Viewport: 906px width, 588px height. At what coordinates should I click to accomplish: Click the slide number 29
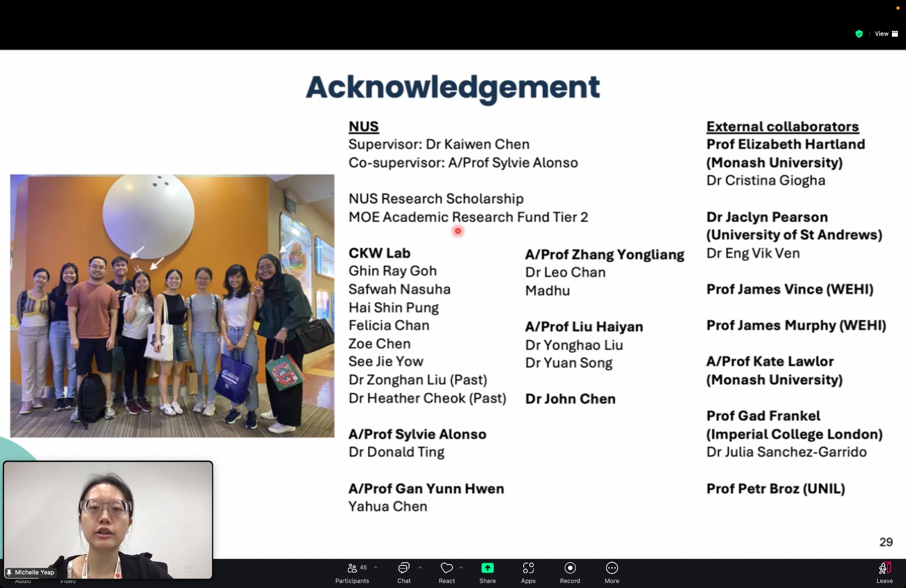886,542
